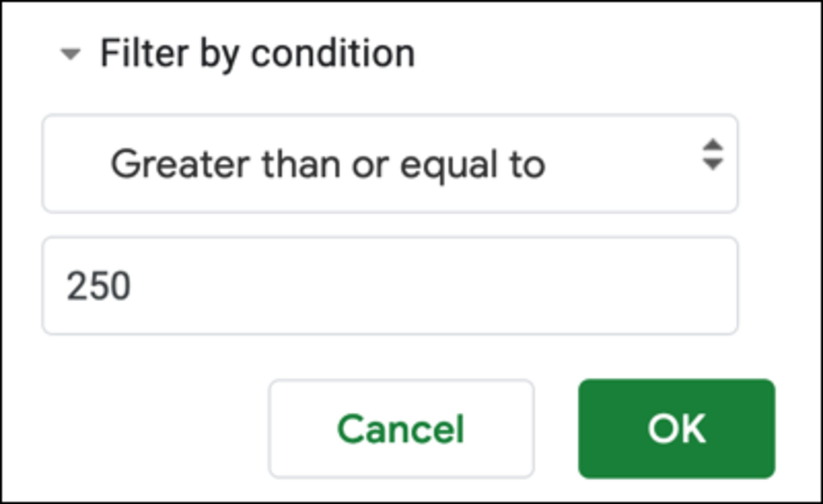Image resolution: width=823 pixels, height=504 pixels.
Task: Click the Filter by condition heading
Action: [x=257, y=53]
